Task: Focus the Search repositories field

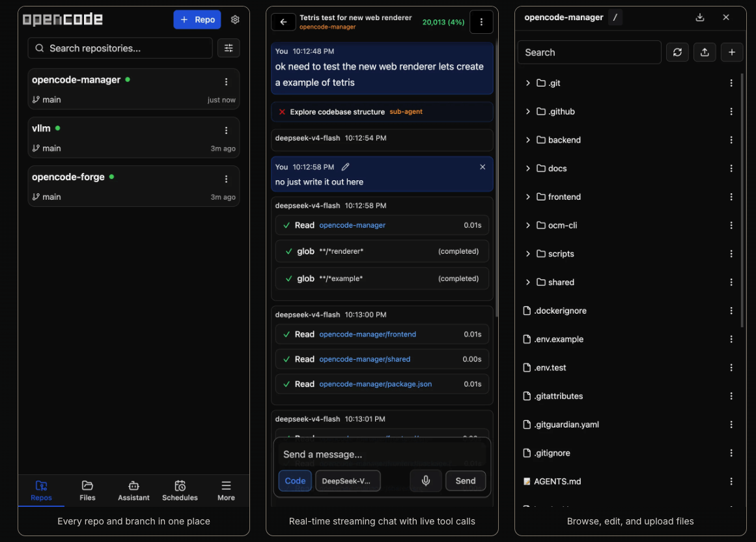Action: (x=120, y=48)
